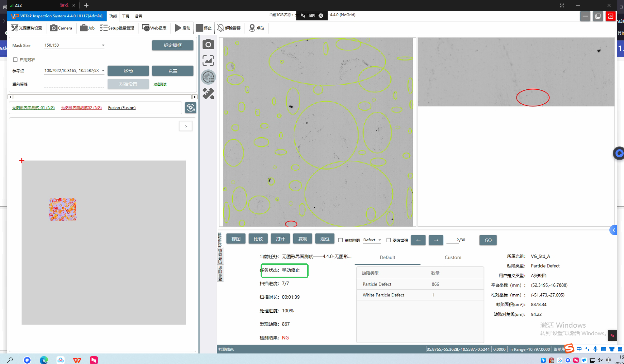Open Setup批量管理 batch management
This screenshot has height=364, width=624.
[117, 28]
